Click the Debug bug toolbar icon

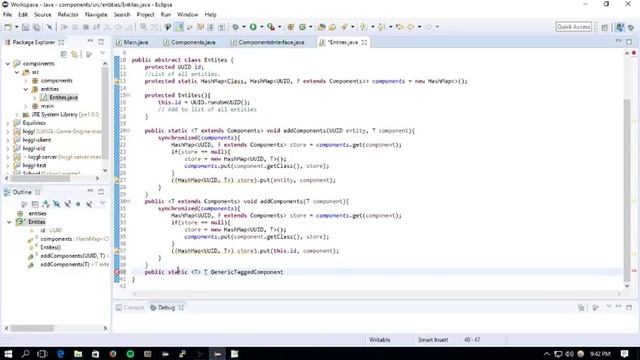point(236,27)
